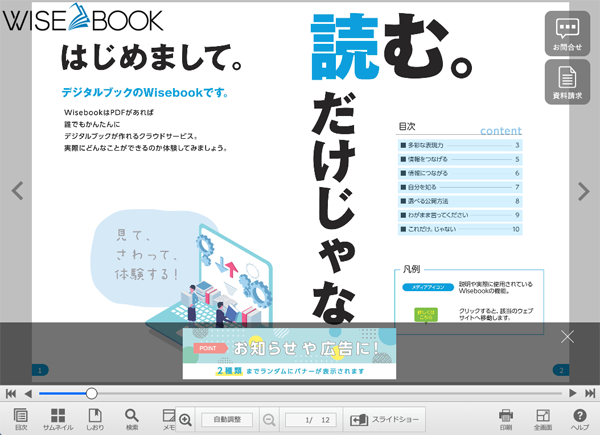Click the お知らせや広告に banner
This screenshot has height=435, width=600.
click(x=289, y=353)
